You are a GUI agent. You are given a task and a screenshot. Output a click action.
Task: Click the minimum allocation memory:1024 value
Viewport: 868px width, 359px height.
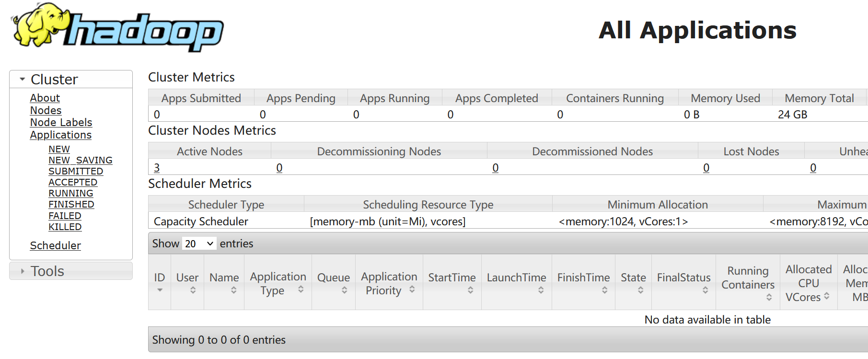pyautogui.click(x=624, y=221)
